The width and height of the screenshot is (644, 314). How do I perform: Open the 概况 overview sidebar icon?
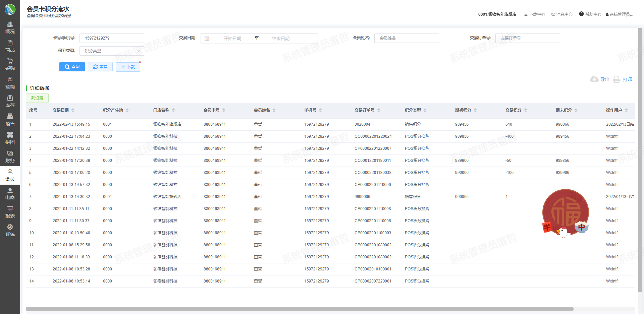click(x=10, y=25)
